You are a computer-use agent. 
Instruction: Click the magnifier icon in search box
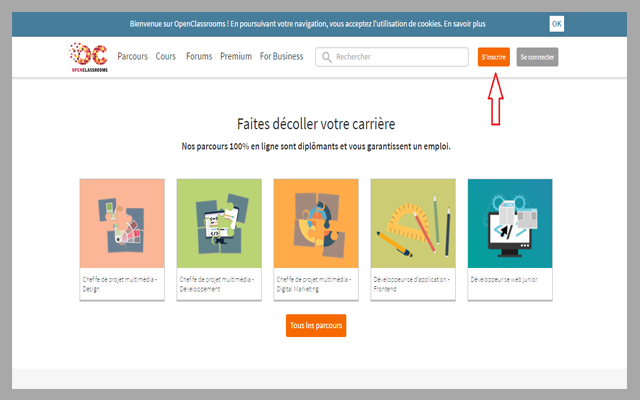pyautogui.click(x=326, y=57)
